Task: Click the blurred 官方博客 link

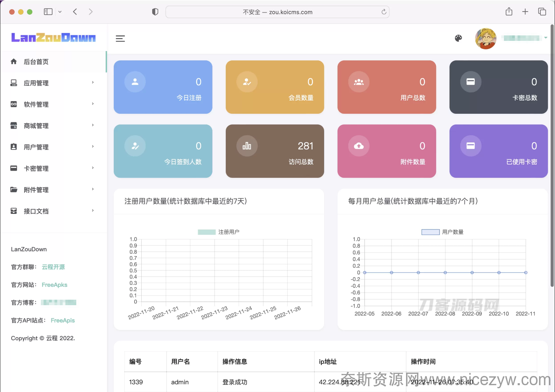Action: pyautogui.click(x=59, y=302)
